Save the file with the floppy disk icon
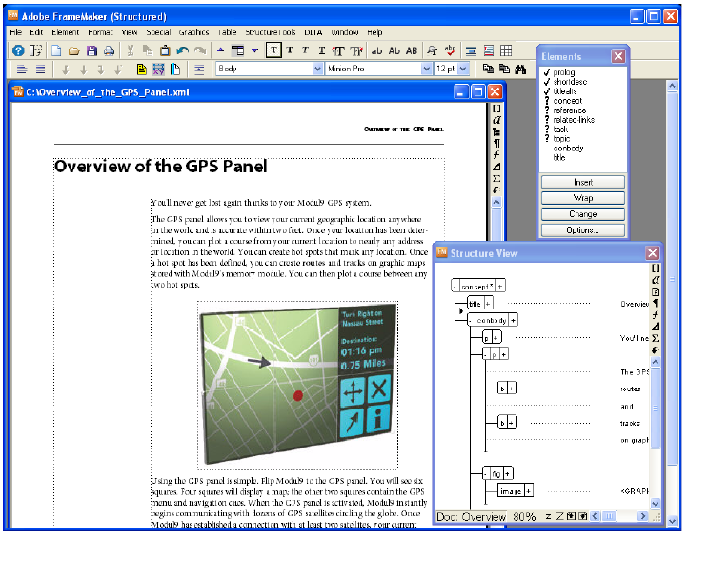Viewport: 728px width, 578px height. (91, 50)
